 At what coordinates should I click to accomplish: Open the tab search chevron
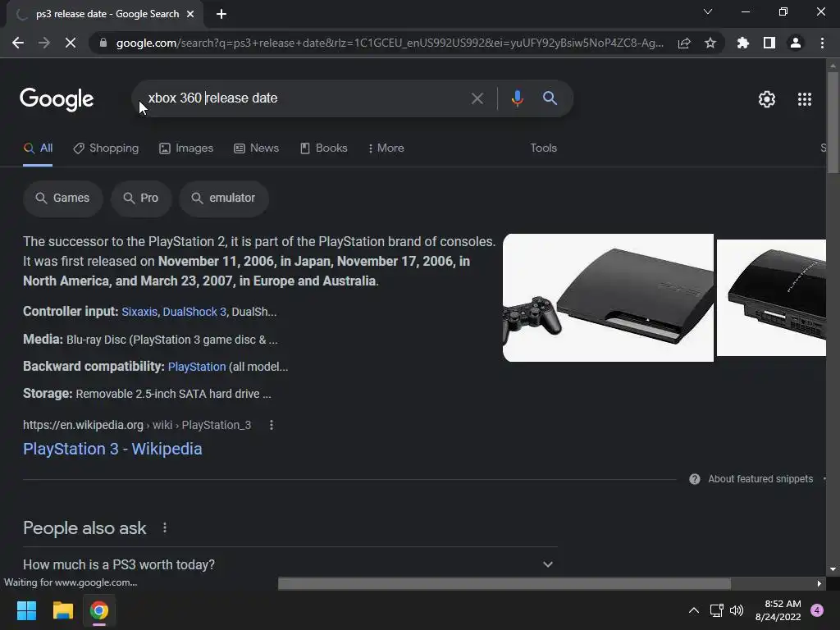click(x=708, y=11)
